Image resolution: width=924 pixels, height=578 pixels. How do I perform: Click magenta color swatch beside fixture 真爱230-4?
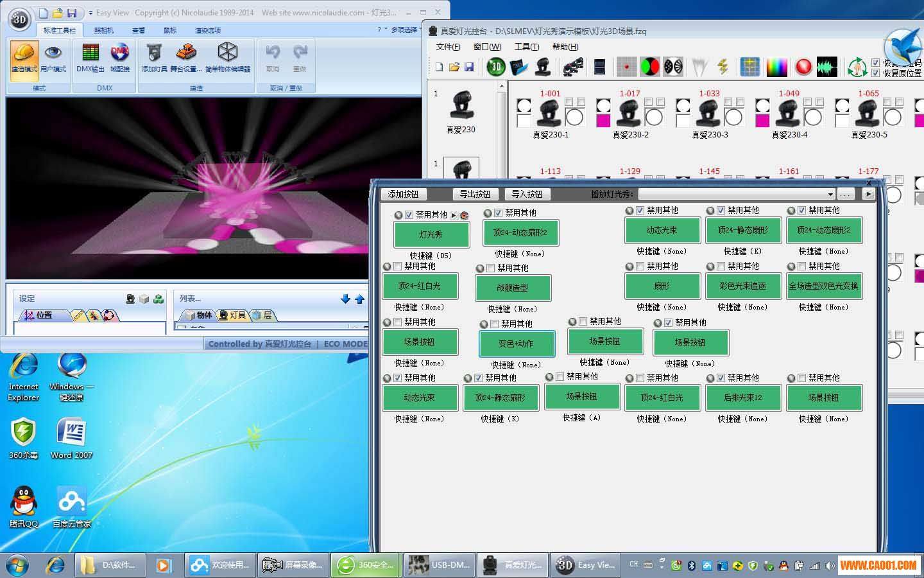pos(762,119)
